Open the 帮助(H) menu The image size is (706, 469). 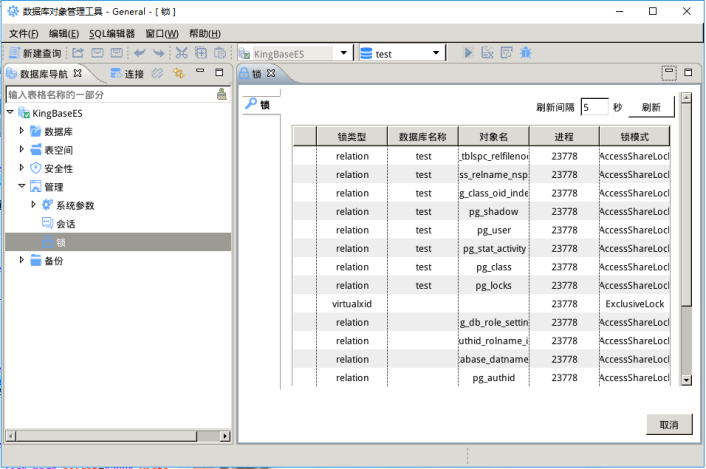coord(205,34)
